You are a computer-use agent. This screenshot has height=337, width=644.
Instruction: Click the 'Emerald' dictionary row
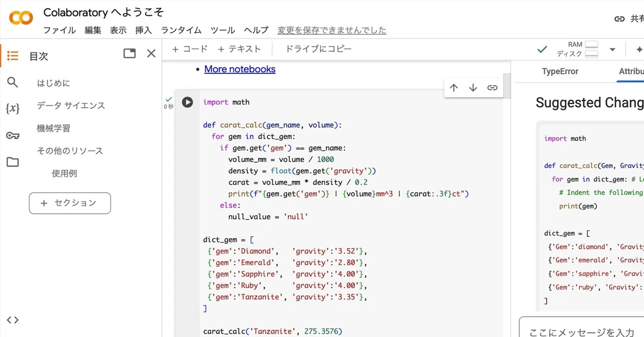287,262
